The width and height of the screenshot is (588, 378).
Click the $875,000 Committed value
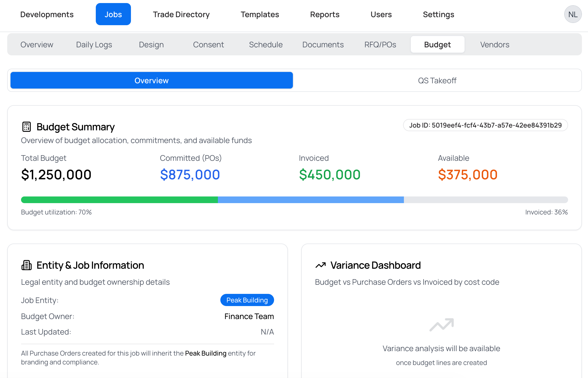190,175
